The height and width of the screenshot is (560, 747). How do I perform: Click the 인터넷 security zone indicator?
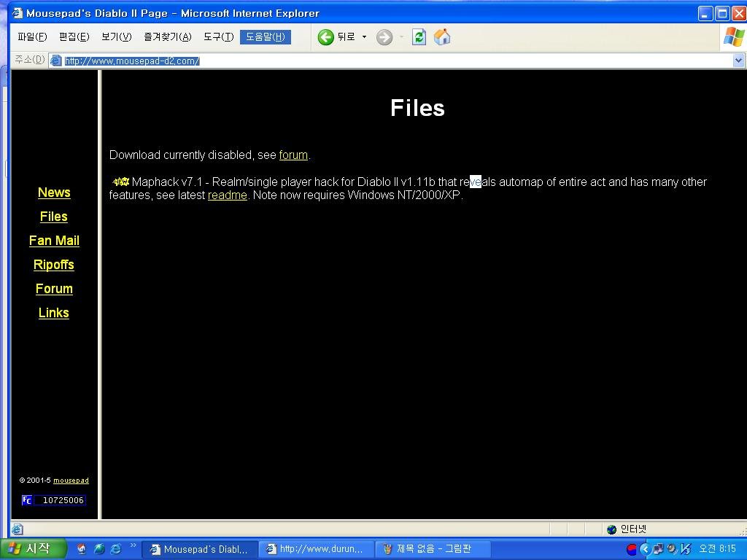pyautogui.click(x=627, y=529)
